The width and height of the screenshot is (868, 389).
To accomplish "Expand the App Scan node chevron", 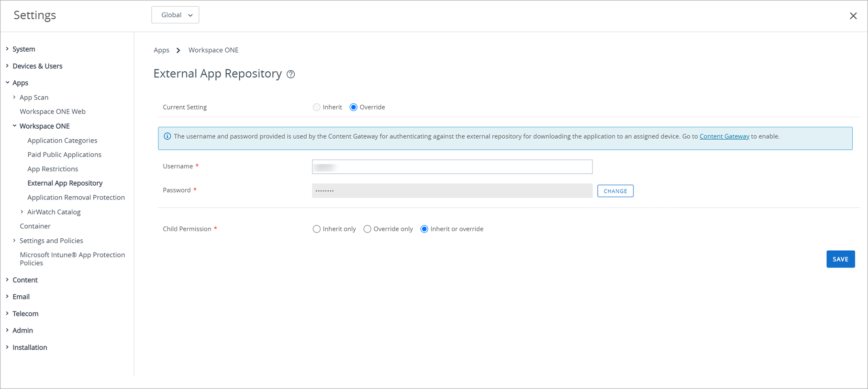I will point(14,97).
